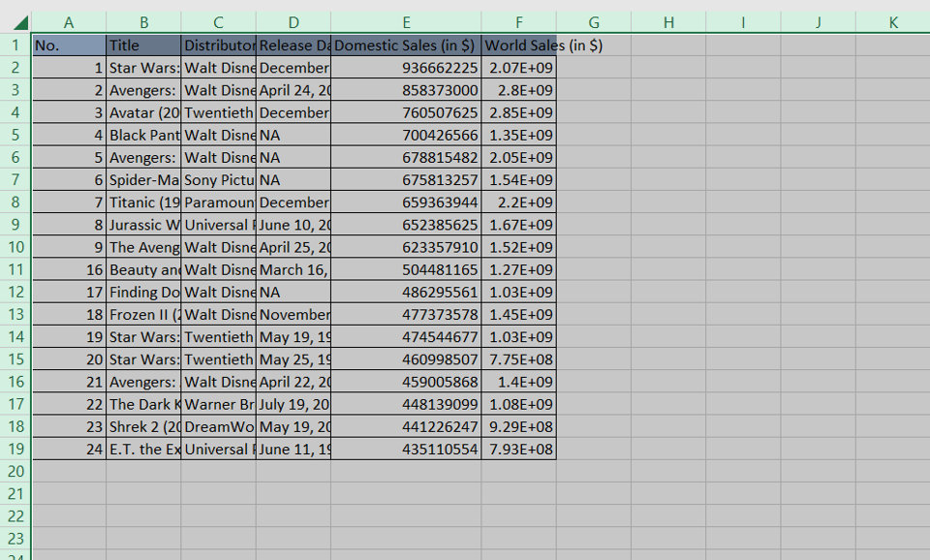This screenshot has height=560, width=930.
Task: Click cell with value 448139099
Action: tap(406, 404)
